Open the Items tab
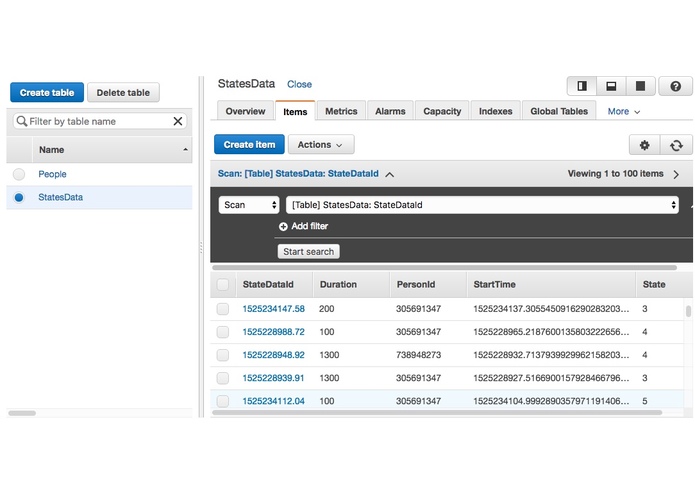This screenshot has height=494, width=695. [295, 111]
